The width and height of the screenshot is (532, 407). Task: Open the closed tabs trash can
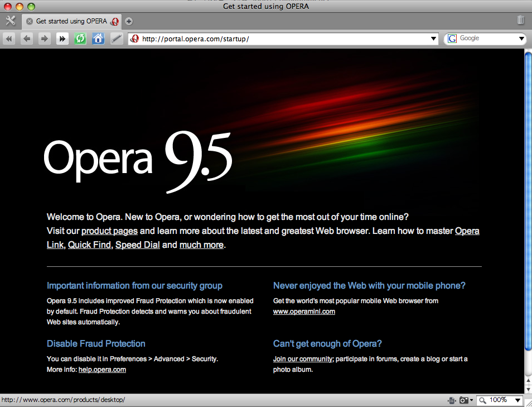520,20
